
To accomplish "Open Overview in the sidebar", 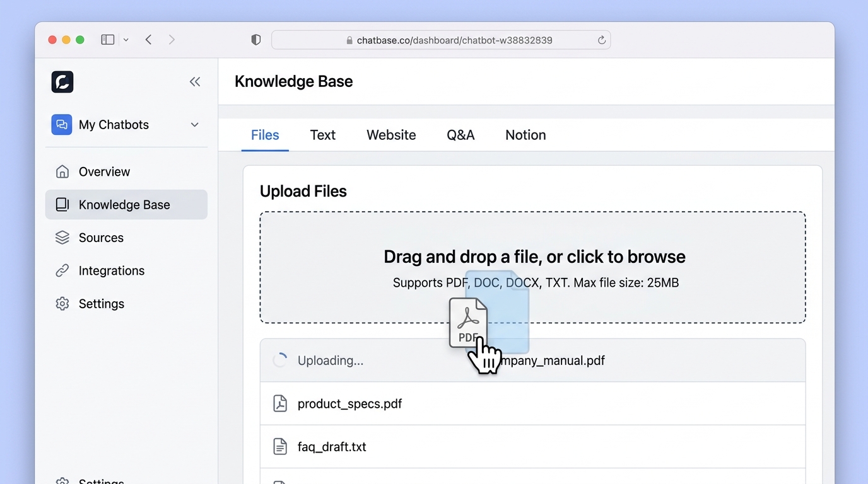I will [104, 171].
